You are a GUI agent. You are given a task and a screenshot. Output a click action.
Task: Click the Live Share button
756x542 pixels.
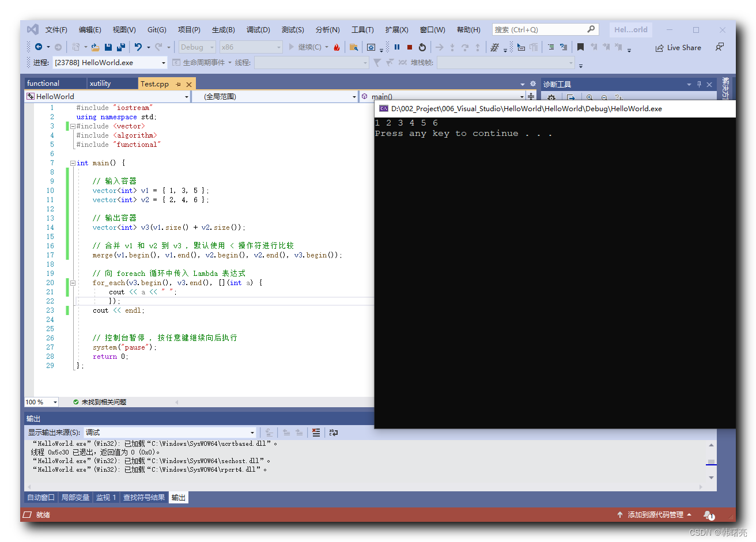[678, 48]
